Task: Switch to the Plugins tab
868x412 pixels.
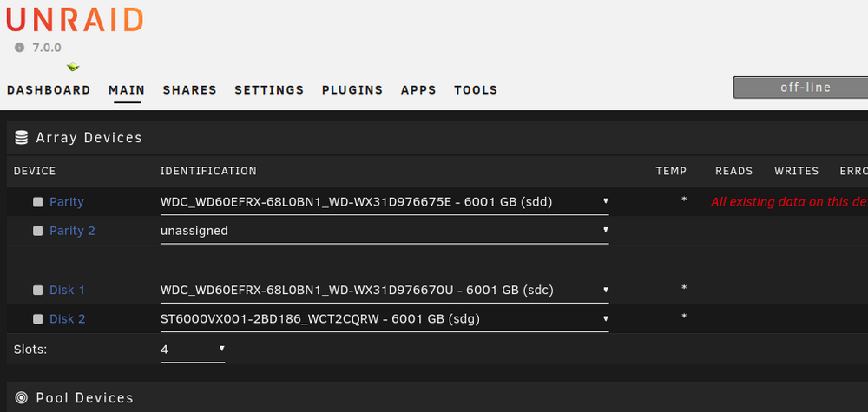Action: point(352,90)
